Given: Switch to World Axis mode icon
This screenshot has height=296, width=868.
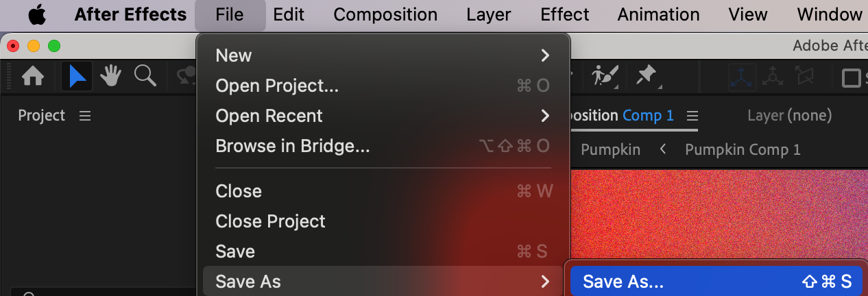Looking at the screenshot, I should [x=773, y=77].
